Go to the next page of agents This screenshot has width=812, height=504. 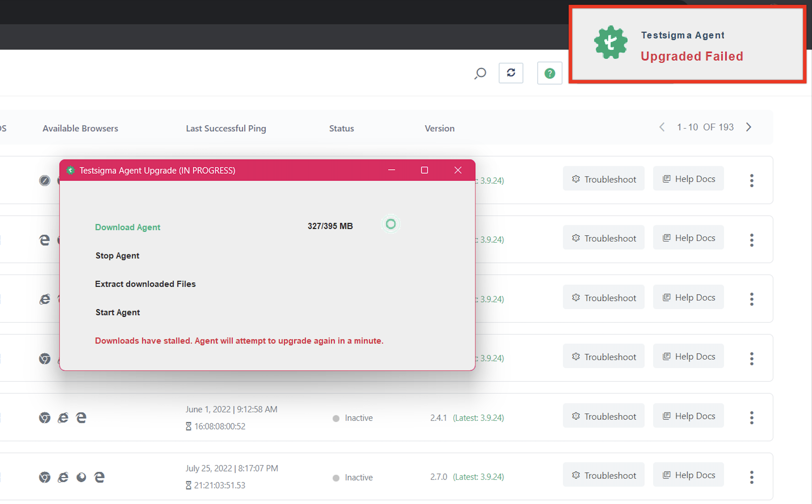pyautogui.click(x=749, y=127)
